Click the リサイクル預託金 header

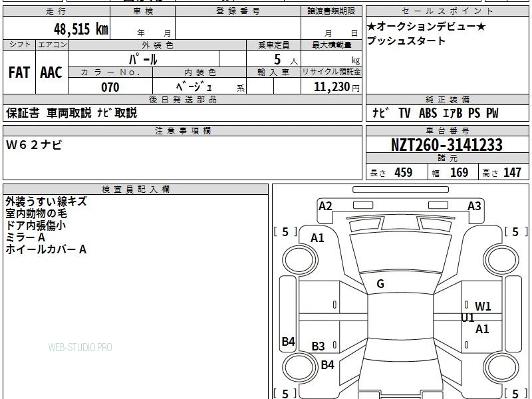pyautogui.click(x=331, y=72)
